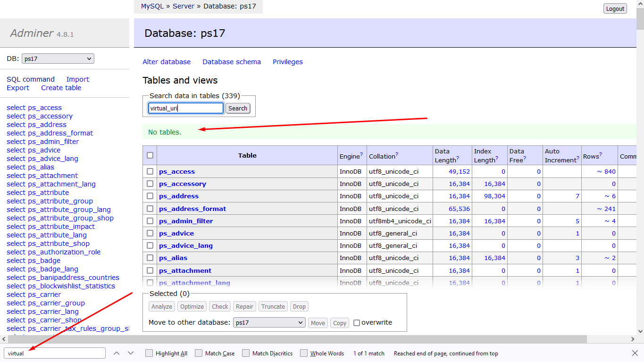Open the SQL command page

click(31, 79)
